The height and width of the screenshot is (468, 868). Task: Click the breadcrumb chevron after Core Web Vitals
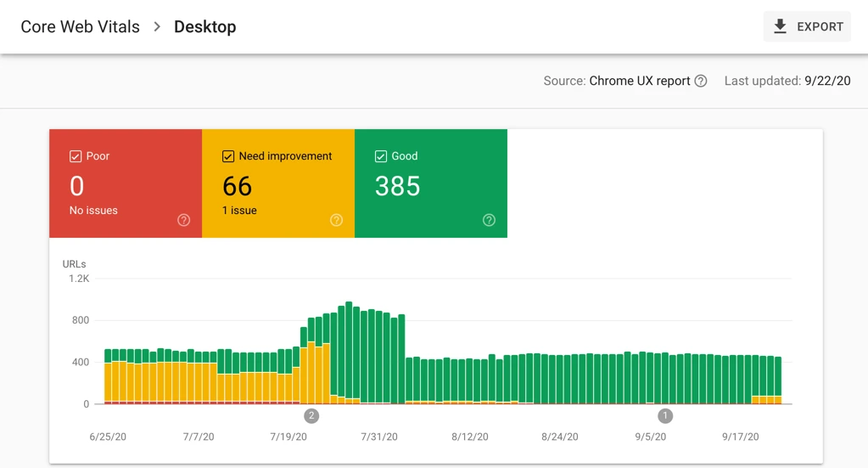pyautogui.click(x=157, y=26)
